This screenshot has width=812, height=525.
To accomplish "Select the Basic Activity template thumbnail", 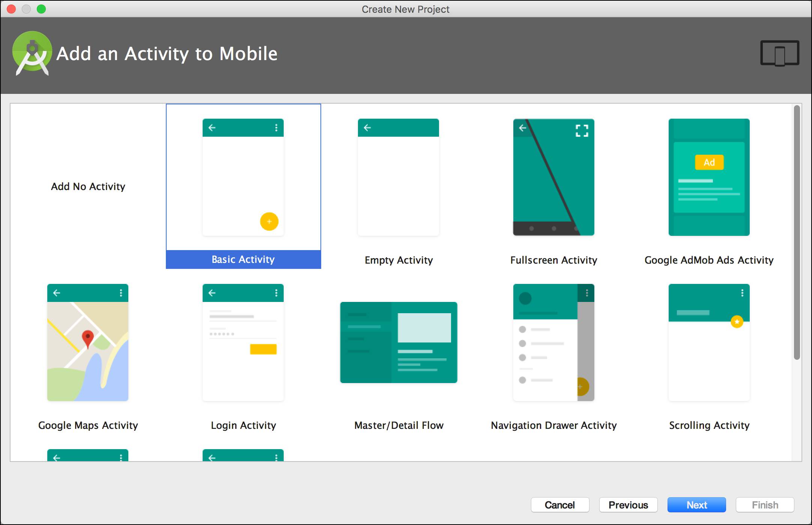I will point(243,177).
